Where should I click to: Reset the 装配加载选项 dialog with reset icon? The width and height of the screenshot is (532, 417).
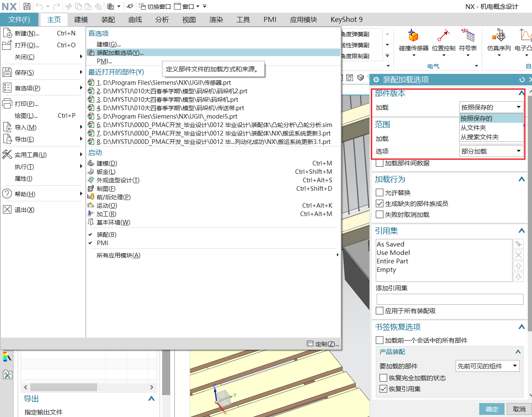pos(522,79)
